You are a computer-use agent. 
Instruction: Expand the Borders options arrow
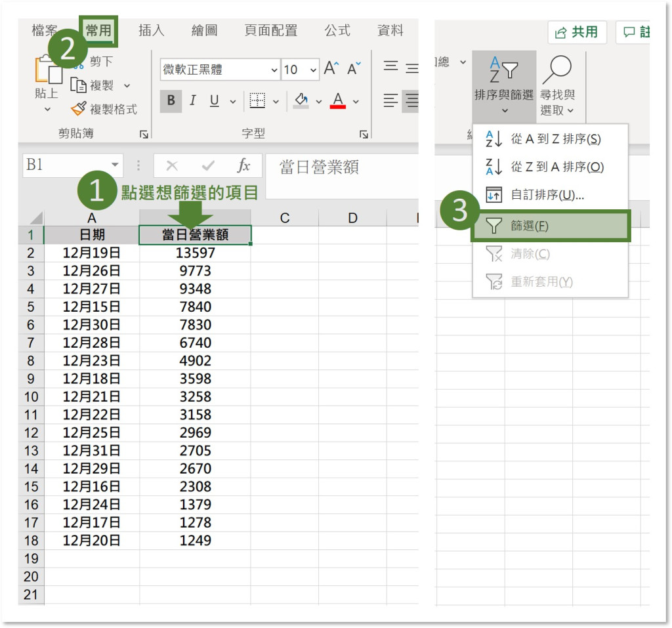276,102
